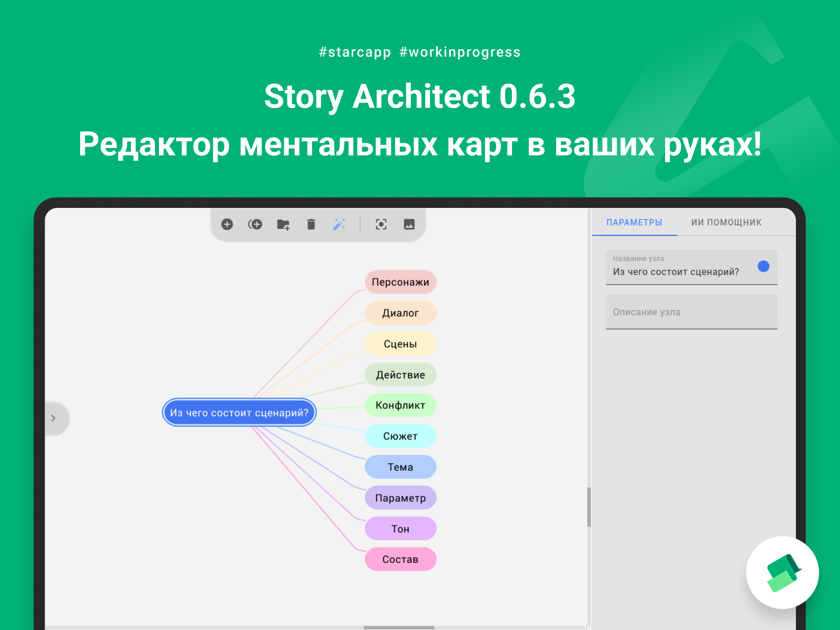Click the vertical scrollbar thumb
Image resolution: width=840 pixels, height=630 pixels.
(x=589, y=507)
